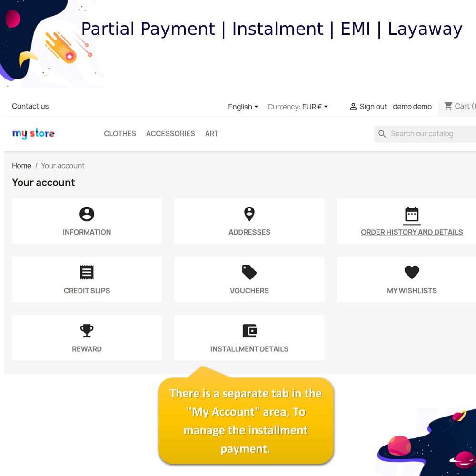Click the Home breadcrumb link
The image size is (476, 476).
[x=21, y=166]
